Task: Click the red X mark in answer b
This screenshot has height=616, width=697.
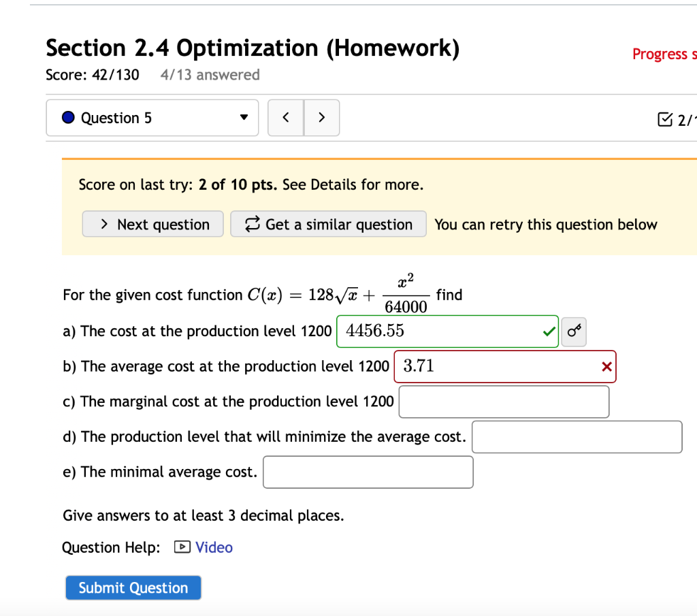Action: point(606,367)
